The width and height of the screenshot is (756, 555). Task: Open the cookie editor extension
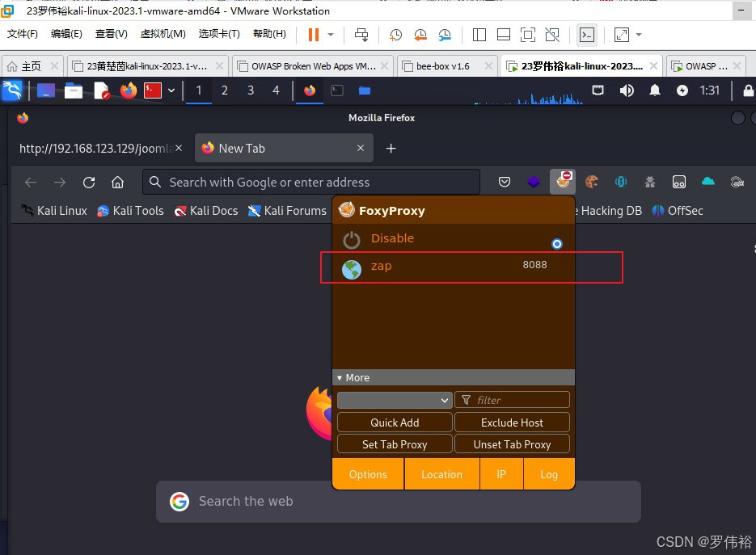592,182
